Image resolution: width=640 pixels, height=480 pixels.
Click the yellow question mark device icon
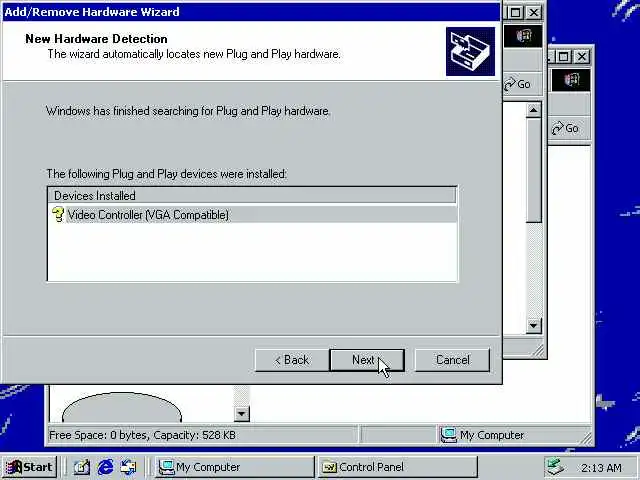[58, 214]
